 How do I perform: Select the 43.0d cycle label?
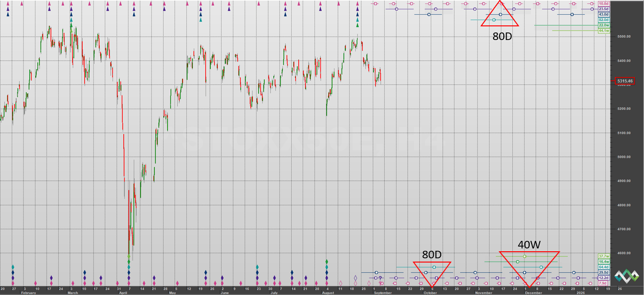coord(604,15)
